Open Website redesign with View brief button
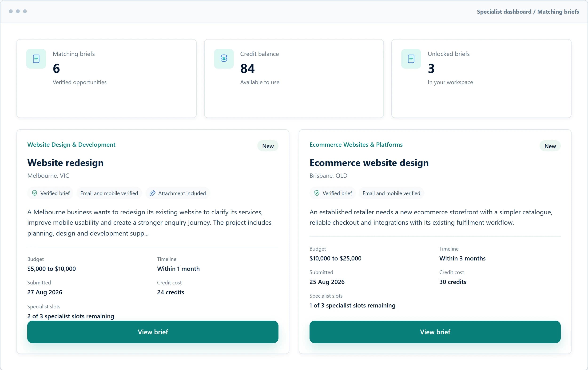The image size is (588, 370). (153, 332)
